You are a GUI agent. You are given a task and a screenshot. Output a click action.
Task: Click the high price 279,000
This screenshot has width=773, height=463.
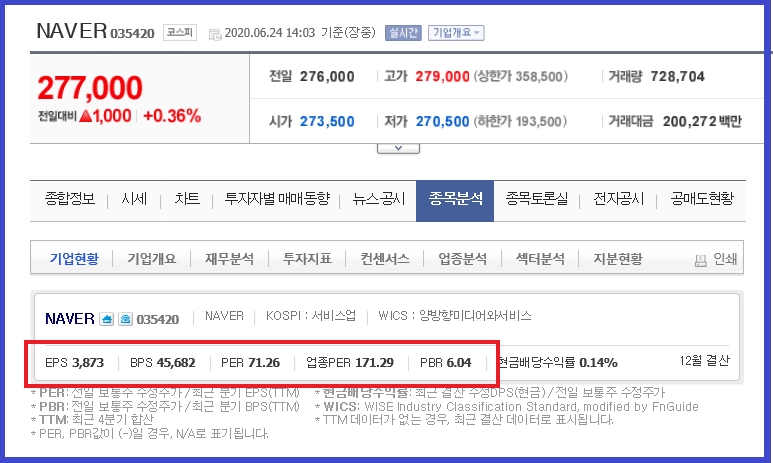click(x=442, y=76)
